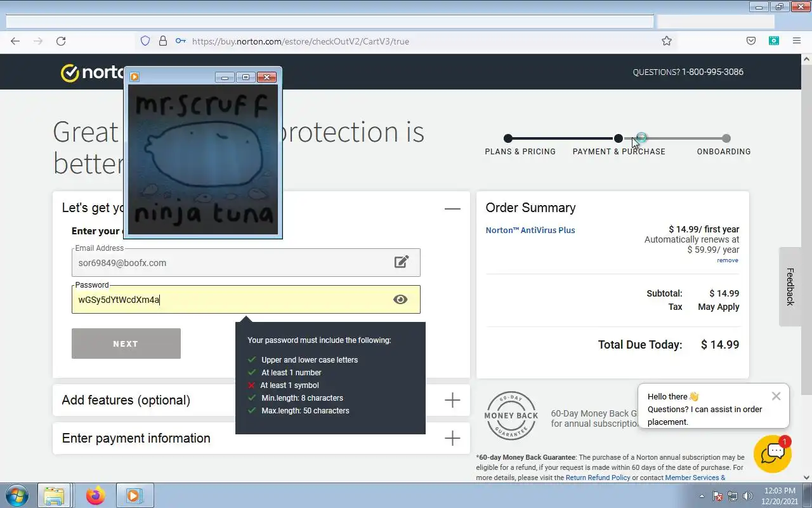Open the Member Services link
The width and height of the screenshot is (812, 508).
coord(695,478)
